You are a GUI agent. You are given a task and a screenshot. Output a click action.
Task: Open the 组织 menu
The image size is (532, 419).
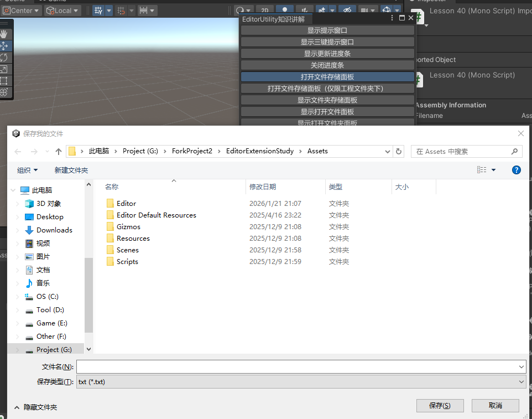(x=27, y=170)
